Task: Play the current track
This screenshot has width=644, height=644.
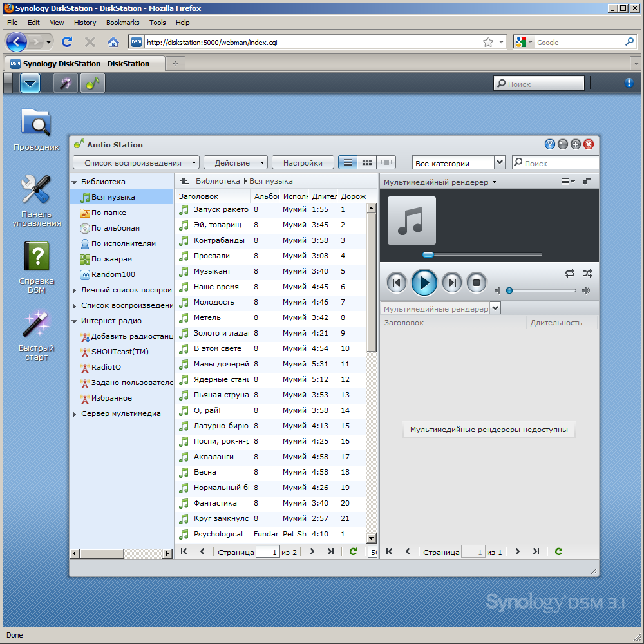Action: pos(424,283)
